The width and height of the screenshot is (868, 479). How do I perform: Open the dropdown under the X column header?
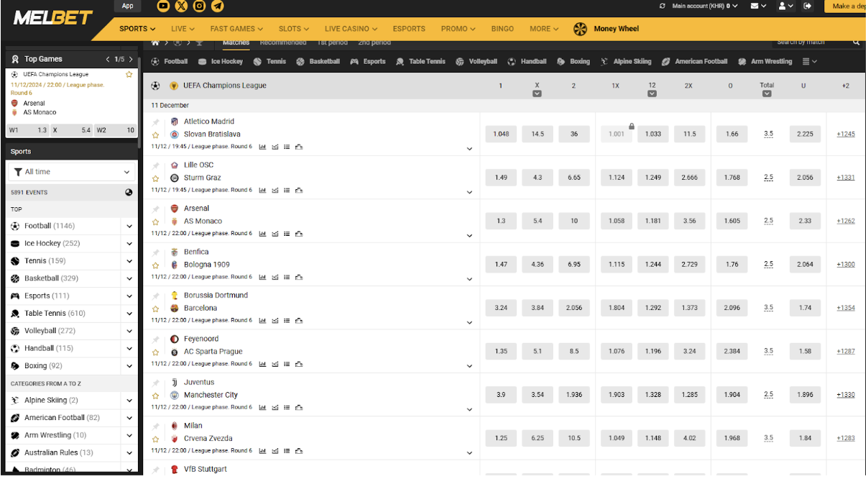(x=537, y=93)
